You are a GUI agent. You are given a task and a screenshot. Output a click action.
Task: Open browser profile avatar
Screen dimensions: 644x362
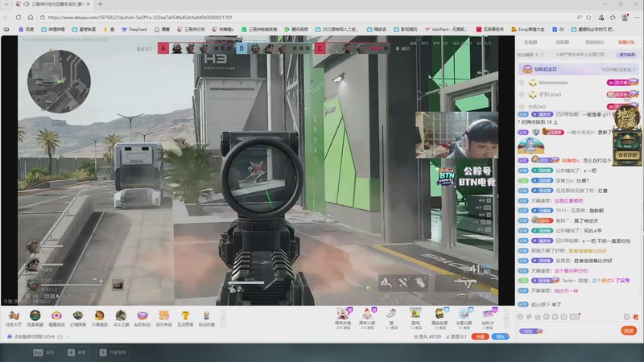[x=625, y=17]
